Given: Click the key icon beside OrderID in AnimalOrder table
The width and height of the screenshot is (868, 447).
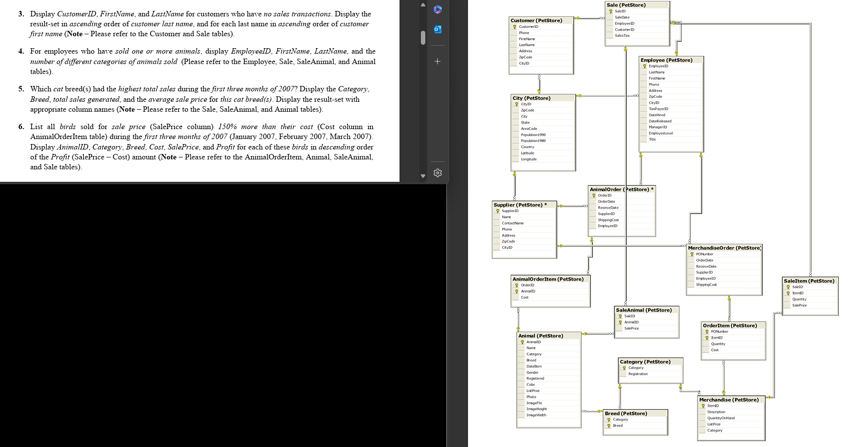Looking at the screenshot, I should tap(593, 196).
